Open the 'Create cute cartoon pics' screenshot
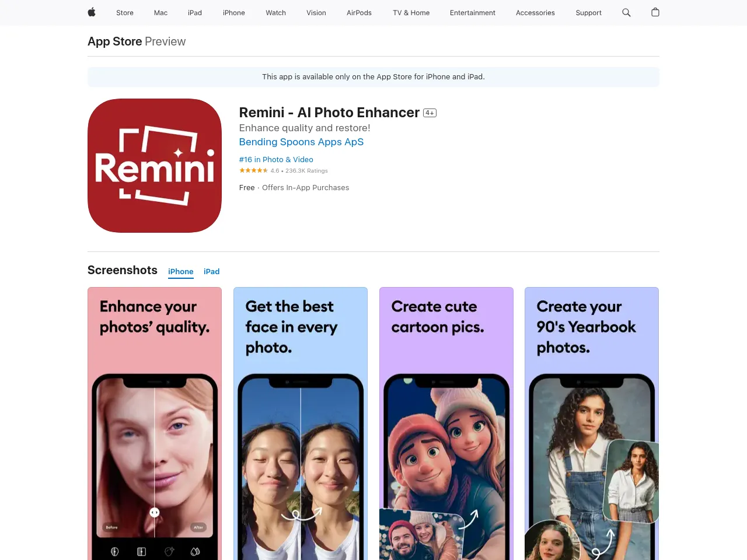The image size is (747, 560). coord(446,423)
